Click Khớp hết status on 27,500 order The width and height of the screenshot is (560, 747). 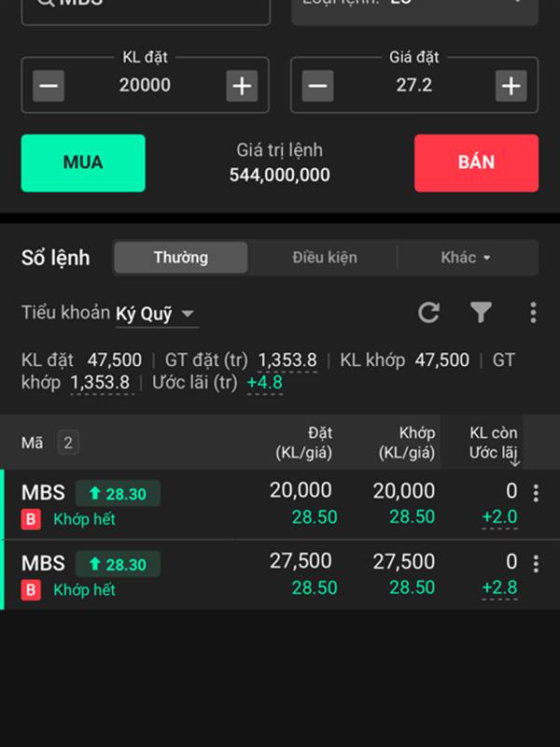pyautogui.click(x=84, y=590)
